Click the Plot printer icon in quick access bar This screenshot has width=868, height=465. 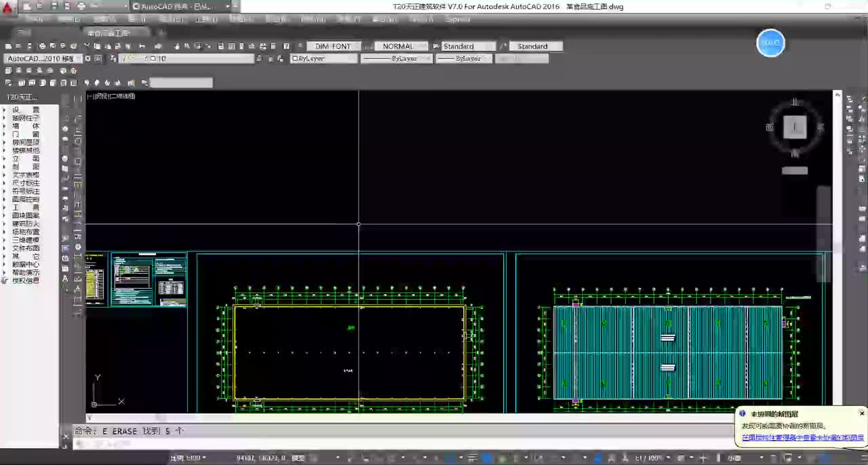82,6
